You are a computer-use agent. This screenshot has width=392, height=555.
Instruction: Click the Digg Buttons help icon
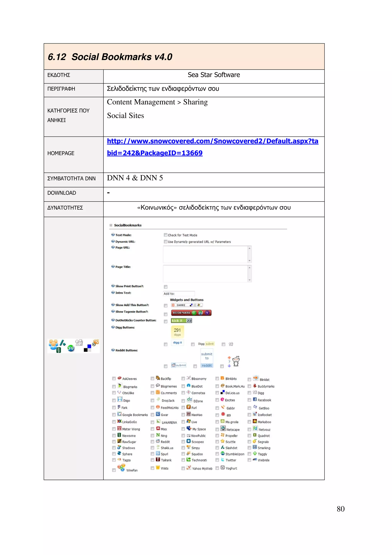point(113,327)
